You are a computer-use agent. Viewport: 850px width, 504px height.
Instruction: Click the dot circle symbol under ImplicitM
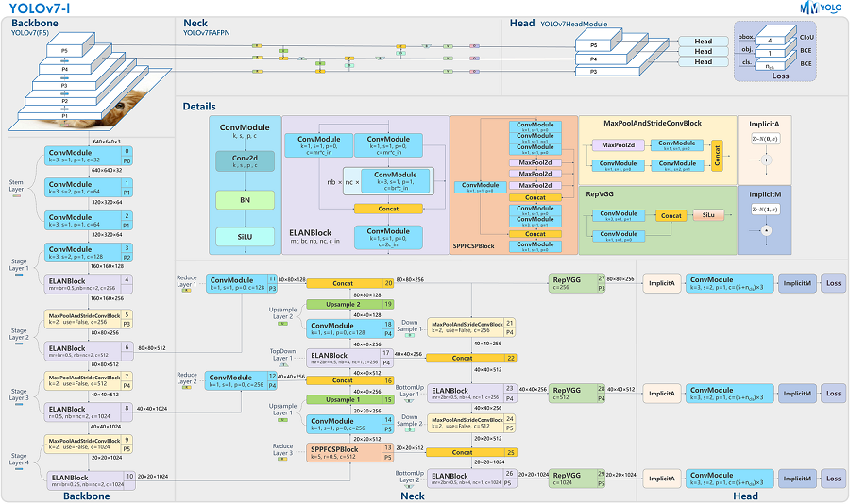pos(766,230)
